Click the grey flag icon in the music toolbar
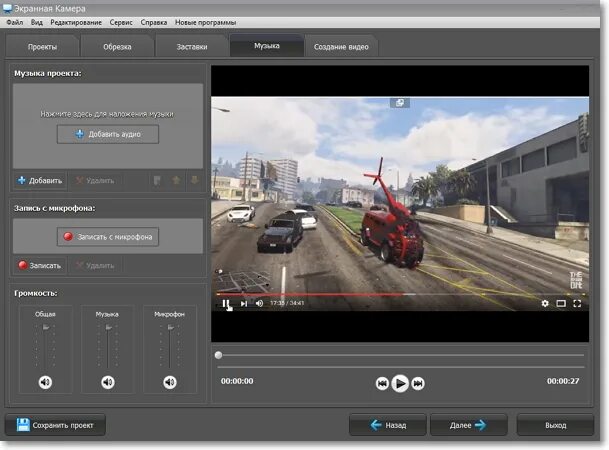609x450 pixels. pyautogui.click(x=157, y=180)
